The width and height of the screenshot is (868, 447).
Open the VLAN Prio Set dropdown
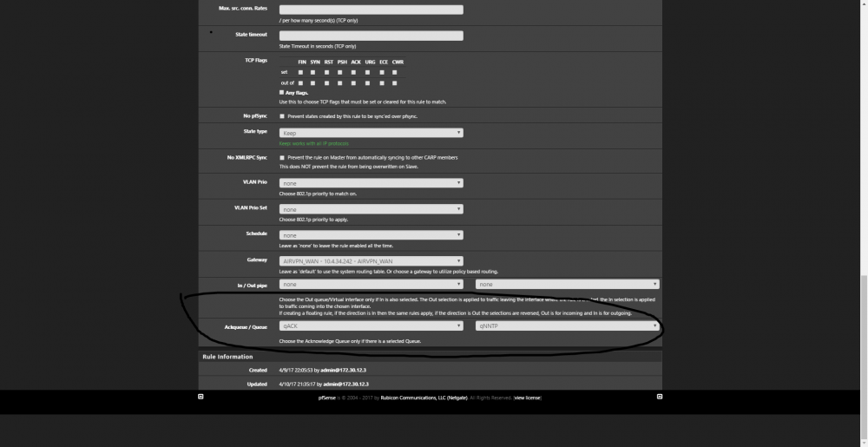(x=371, y=209)
